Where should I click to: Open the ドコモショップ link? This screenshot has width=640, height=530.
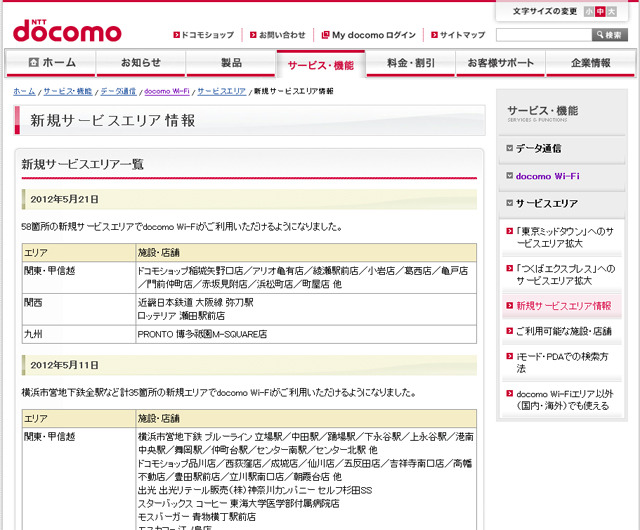tap(208, 35)
